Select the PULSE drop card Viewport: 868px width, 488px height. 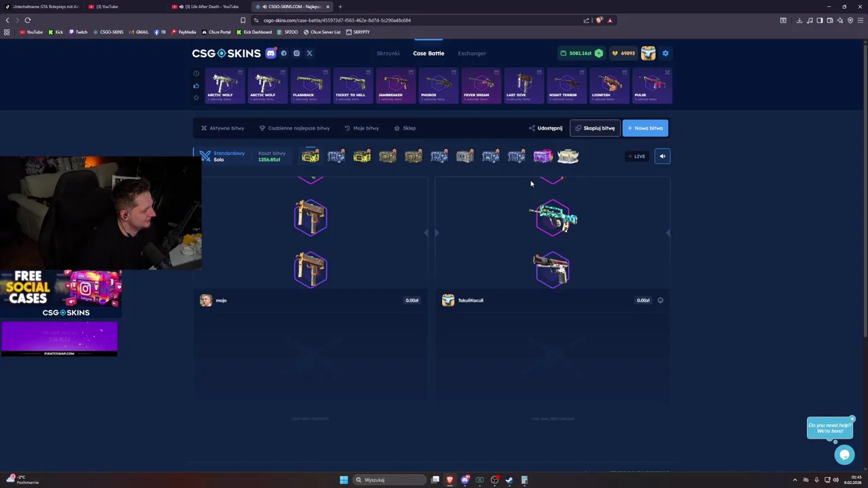tap(652, 85)
